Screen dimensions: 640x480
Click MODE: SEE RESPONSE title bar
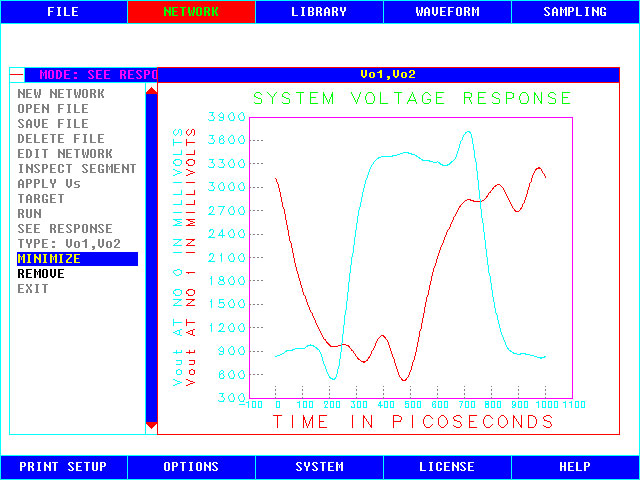point(91,75)
